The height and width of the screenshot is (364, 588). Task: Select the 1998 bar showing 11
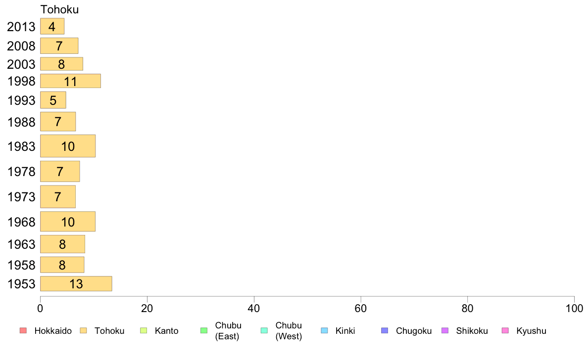point(70,81)
